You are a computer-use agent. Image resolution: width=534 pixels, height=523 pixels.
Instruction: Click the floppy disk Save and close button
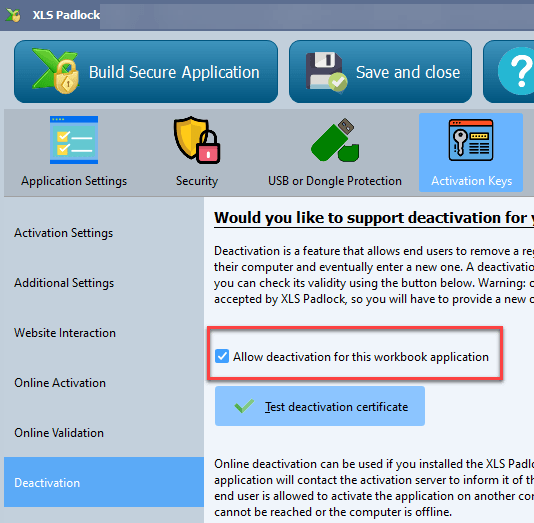380,72
